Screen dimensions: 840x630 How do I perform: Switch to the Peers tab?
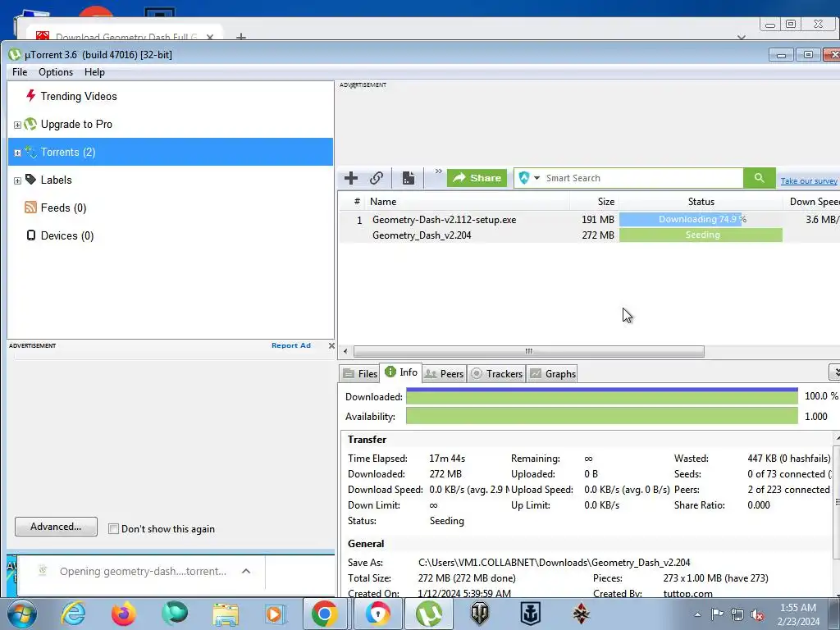[x=444, y=374]
